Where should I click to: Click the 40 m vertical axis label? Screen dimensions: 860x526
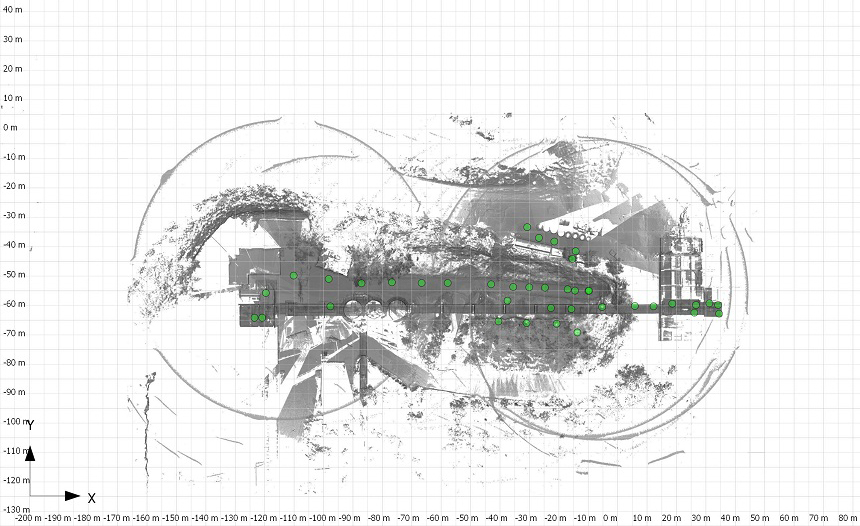pos(12,9)
